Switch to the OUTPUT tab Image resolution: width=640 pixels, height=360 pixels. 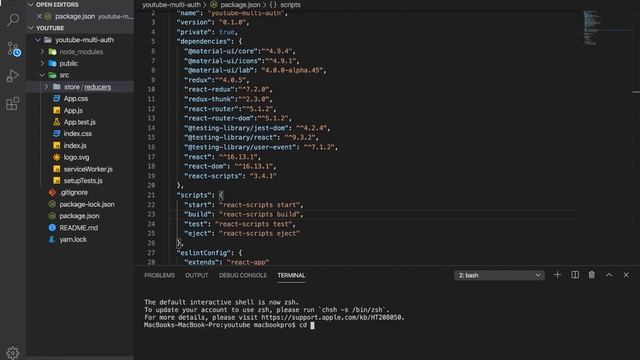196,276
